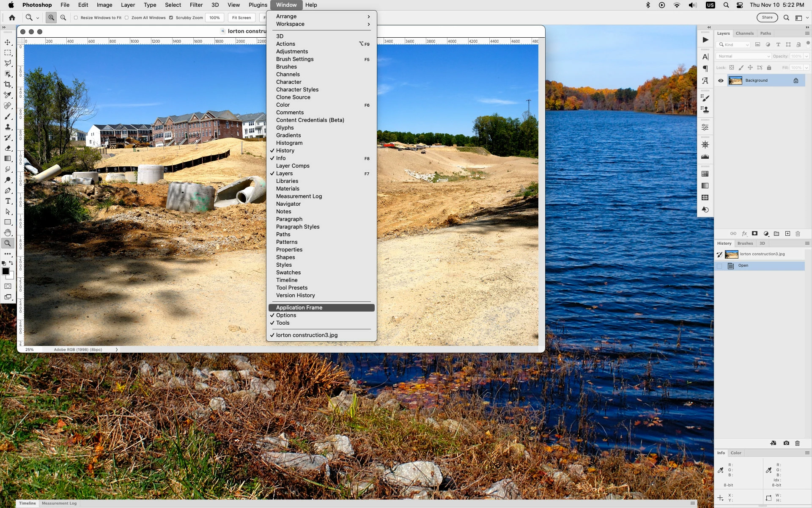
Task: Click the black foreground color swatch
Action: coord(5,271)
